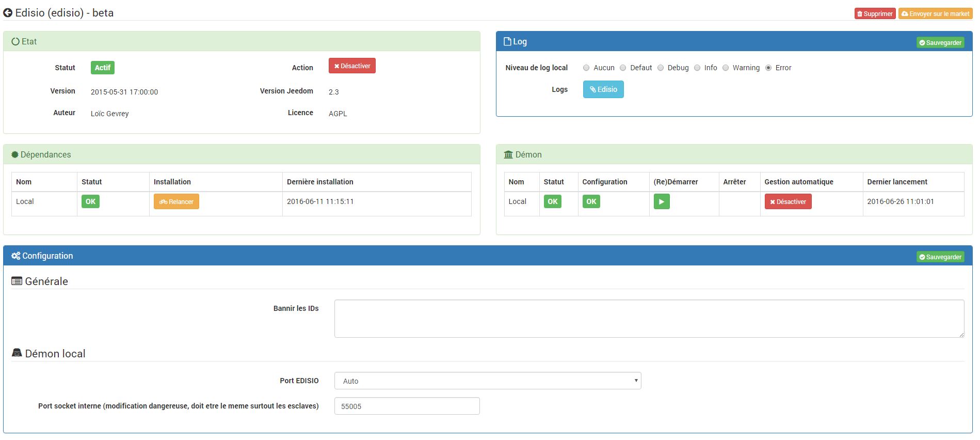
Task: Send plugin with Envoyer sur le market
Action: [935, 14]
